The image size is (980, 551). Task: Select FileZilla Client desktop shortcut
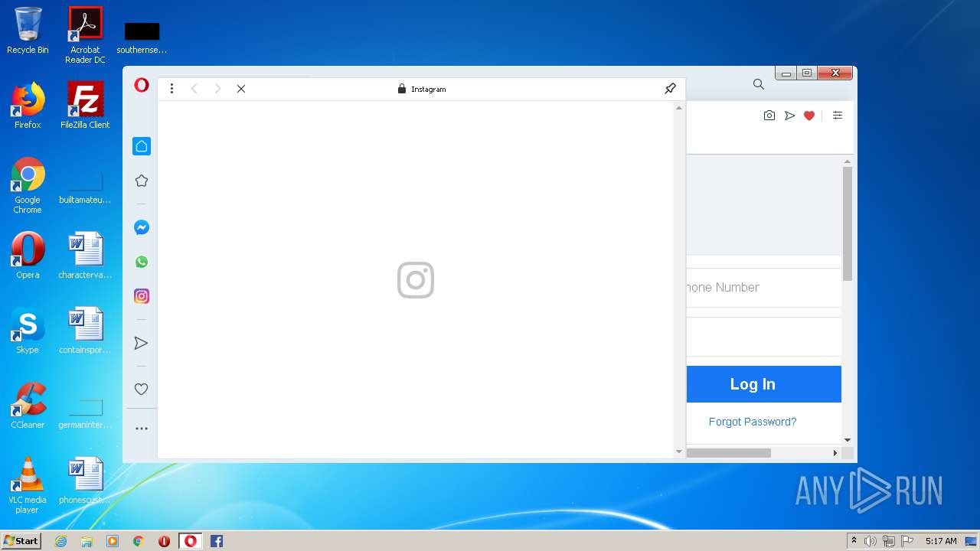85,106
